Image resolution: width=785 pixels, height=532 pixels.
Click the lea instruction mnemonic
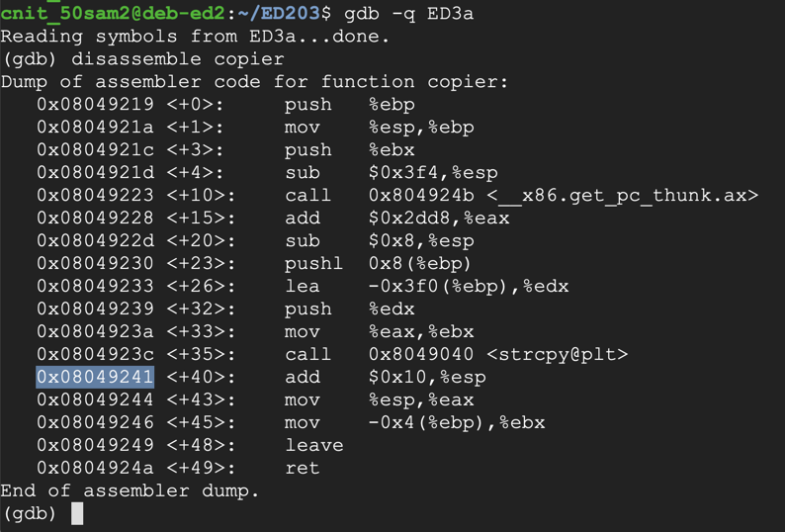coord(302,286)
